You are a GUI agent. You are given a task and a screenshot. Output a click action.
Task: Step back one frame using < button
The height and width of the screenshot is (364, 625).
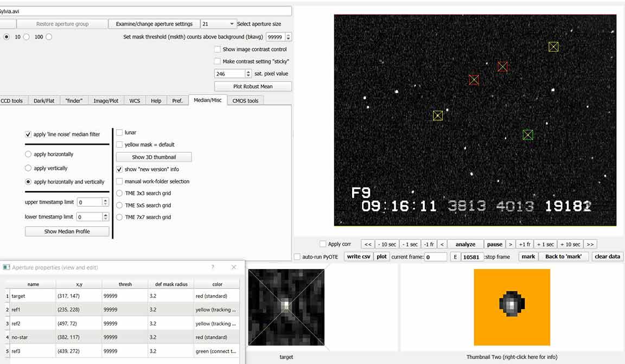442,245
